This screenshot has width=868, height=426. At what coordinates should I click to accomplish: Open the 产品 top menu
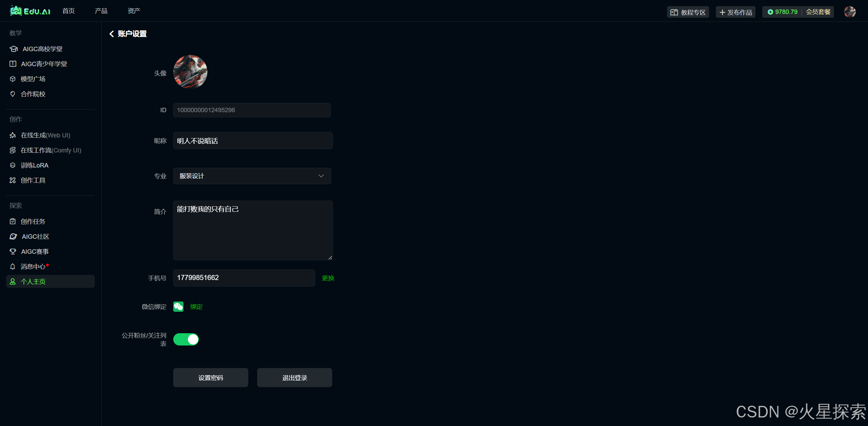101,11
